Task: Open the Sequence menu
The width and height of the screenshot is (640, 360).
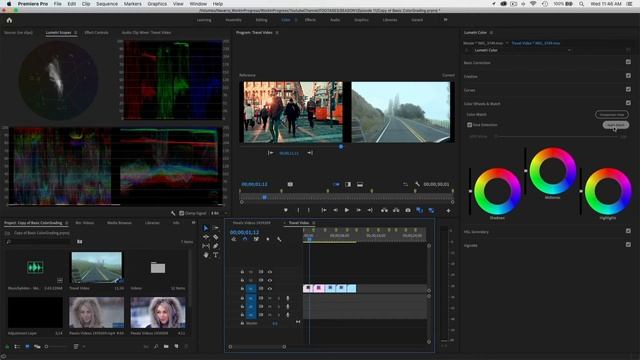Action: click(x=107, y=4)
